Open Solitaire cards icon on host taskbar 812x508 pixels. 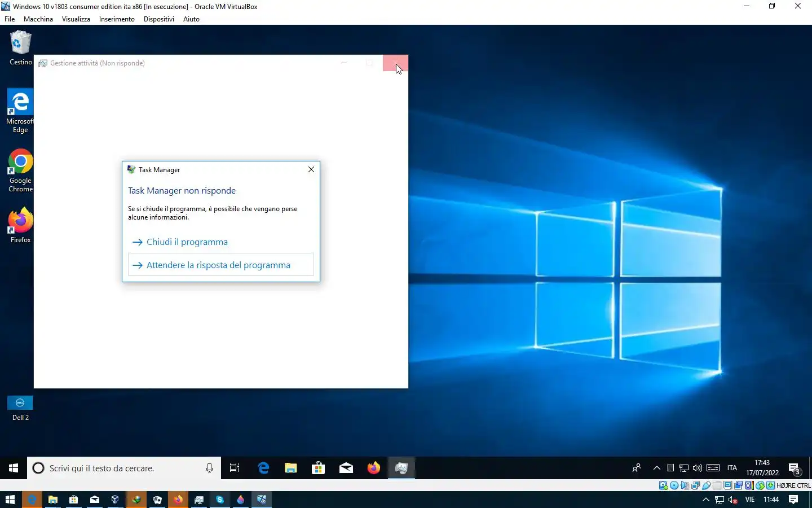pyautogui.click(x=157, y=500)
